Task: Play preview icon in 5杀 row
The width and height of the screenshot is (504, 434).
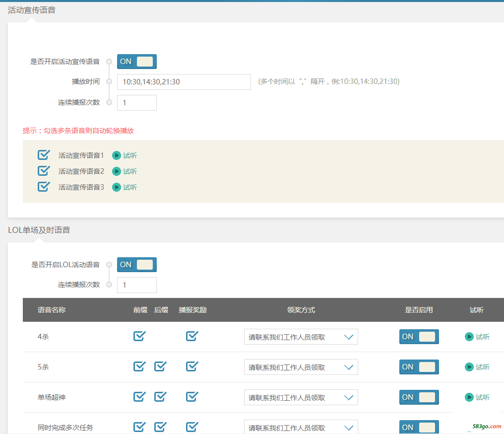Action: 469,367
